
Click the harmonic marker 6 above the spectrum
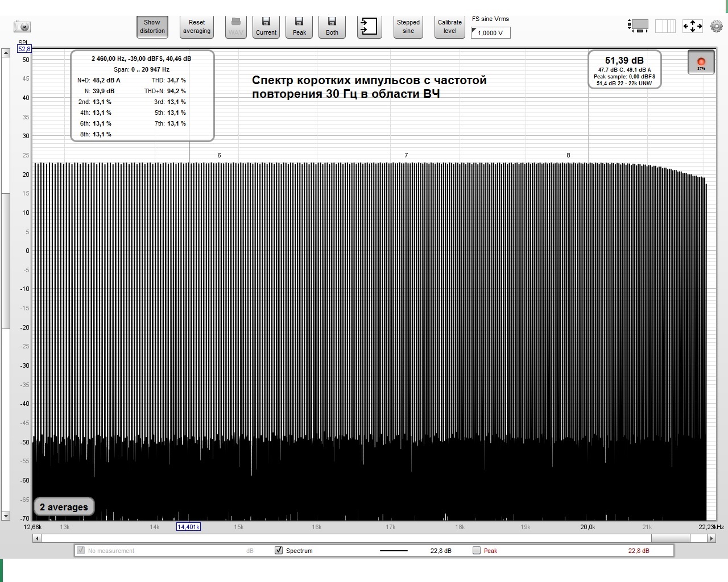click(219, 155)
